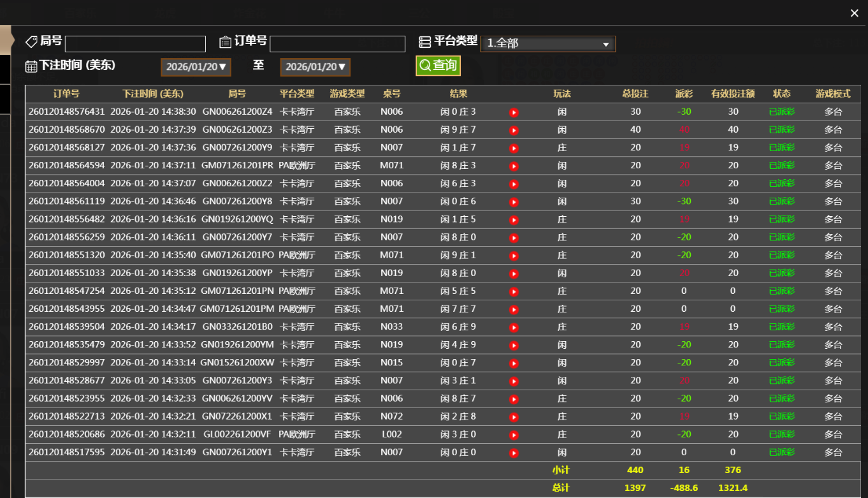Image resolution: width=868 pixels, height=498 pixels.
Task: Focus the 局号 input field
Action: point(135,44)
